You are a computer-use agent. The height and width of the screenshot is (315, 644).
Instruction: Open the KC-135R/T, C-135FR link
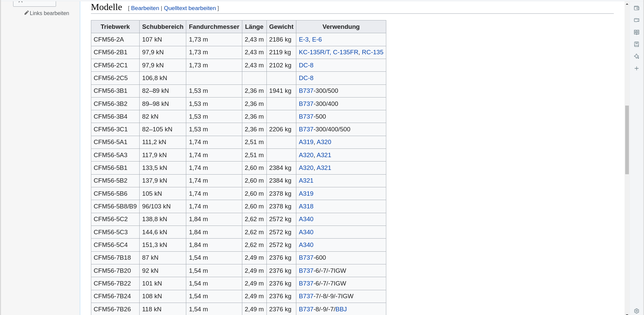click(329, 52)
